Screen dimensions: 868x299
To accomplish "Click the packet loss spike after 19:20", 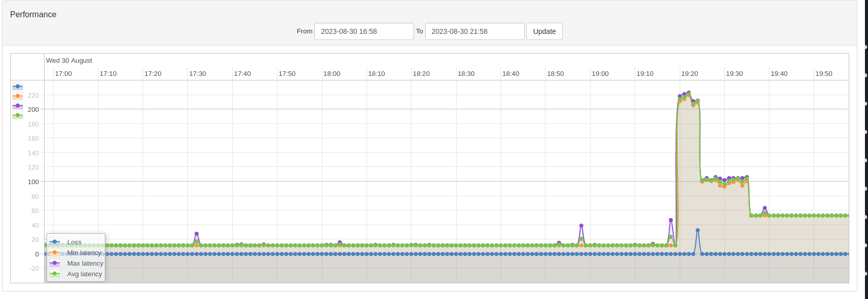I will (x=697, y=230).
